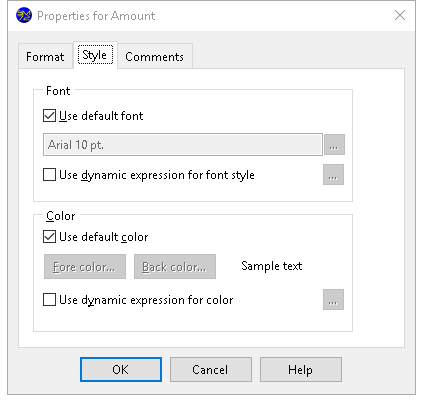Switch to the Format tab

(45, 57)
